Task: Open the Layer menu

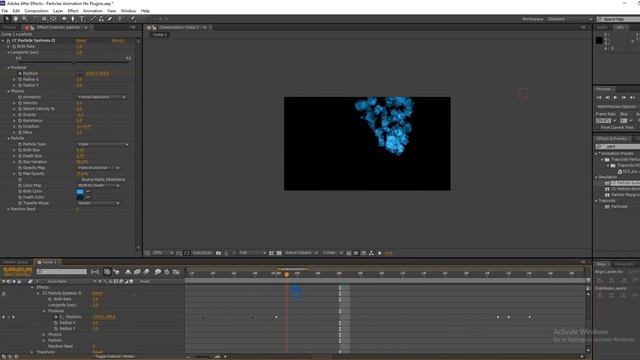Action: tap(58, 11)
